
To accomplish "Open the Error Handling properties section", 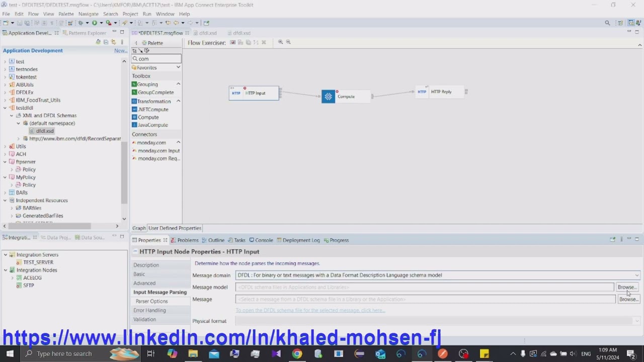I will tap(149, 310).
